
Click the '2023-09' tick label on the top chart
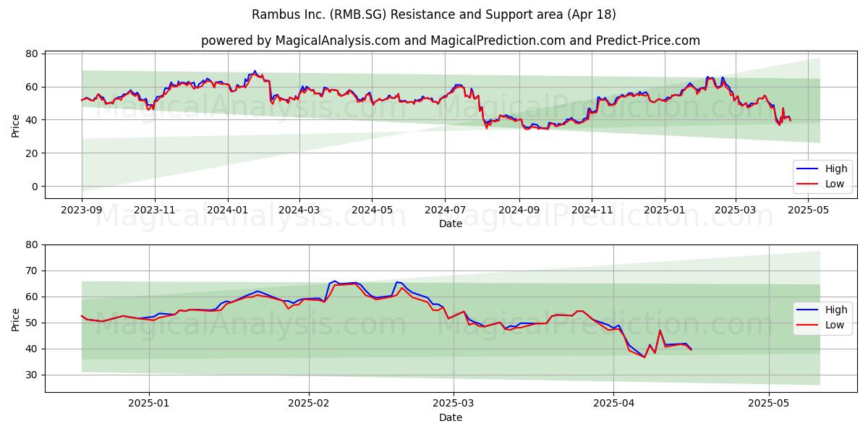[82, 210]
